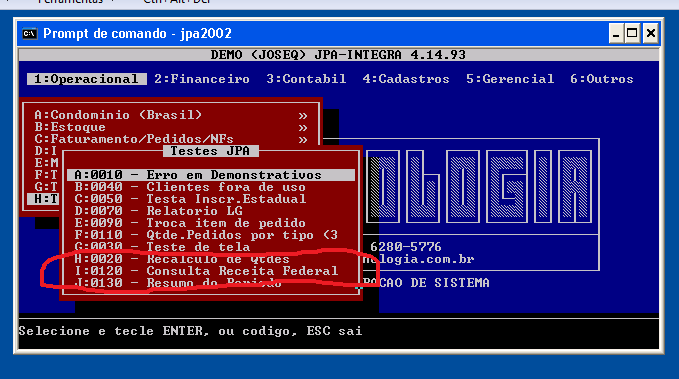Image resolution: width=679 pixels, height=379 pixels.
Task: Select the 1:Operacional menu
Action: [87, 79]
